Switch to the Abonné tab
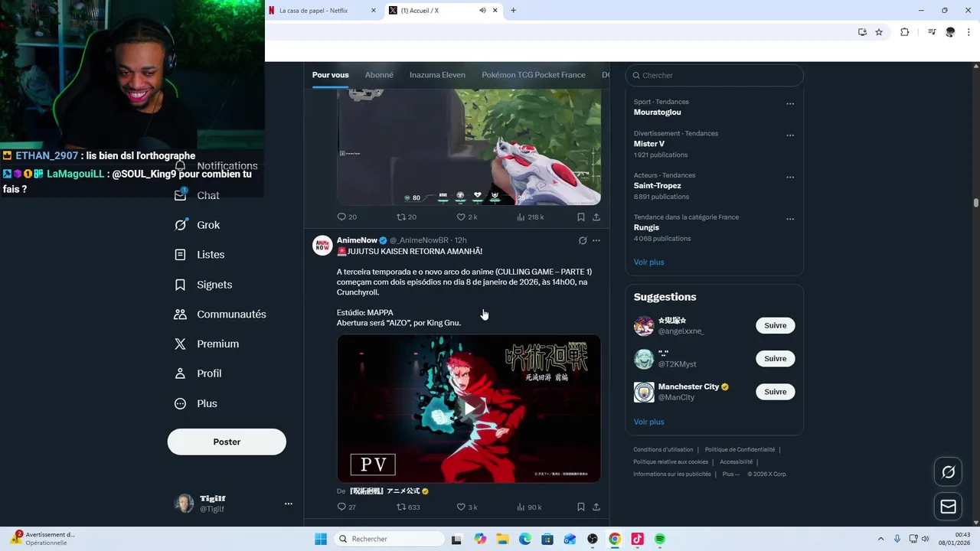Image resolution: width=980 pixels, height=551 pixels. tap(379, 75)
